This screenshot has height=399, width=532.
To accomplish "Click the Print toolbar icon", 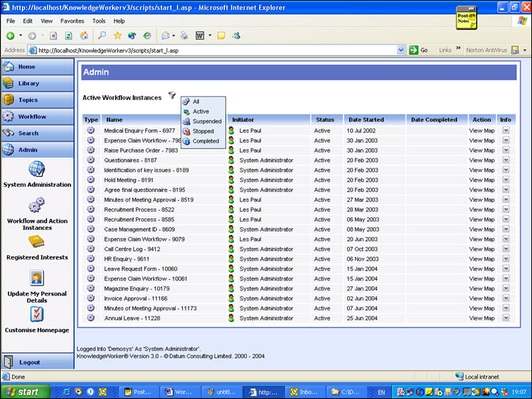I will click(x=184, y=35).
